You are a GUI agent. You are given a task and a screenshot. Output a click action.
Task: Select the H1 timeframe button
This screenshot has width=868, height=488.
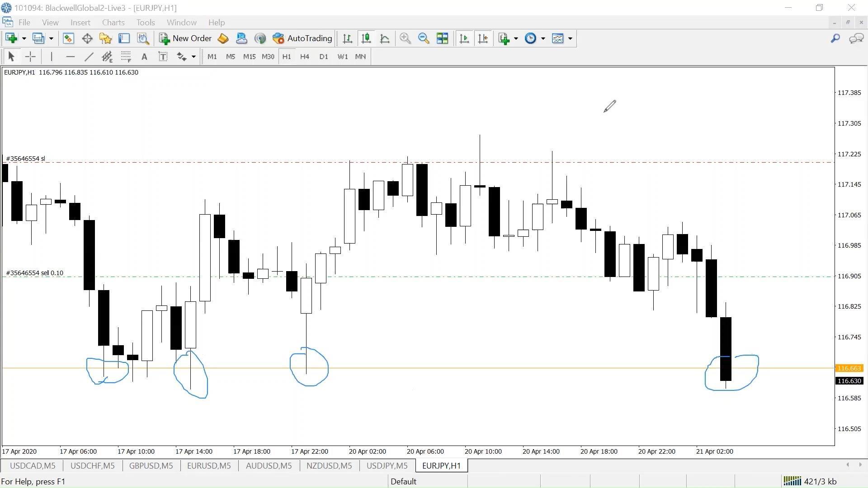(x=287, y=56)
